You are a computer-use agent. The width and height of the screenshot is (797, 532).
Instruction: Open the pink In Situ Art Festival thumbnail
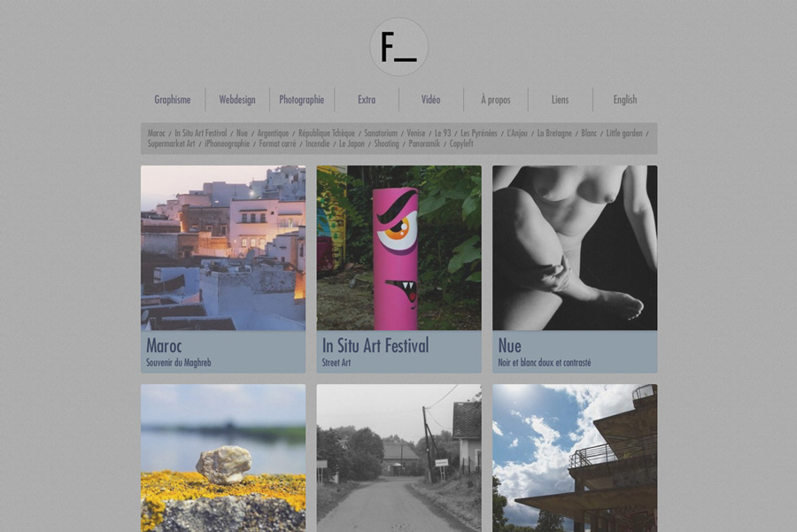point(399,248)
